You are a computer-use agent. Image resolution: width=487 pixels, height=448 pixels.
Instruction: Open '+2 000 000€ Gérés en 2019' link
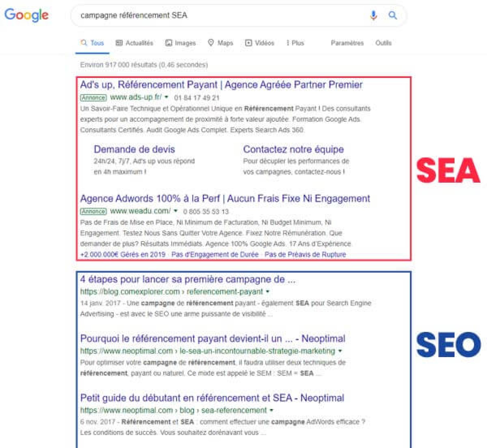(x=123, y=254)
